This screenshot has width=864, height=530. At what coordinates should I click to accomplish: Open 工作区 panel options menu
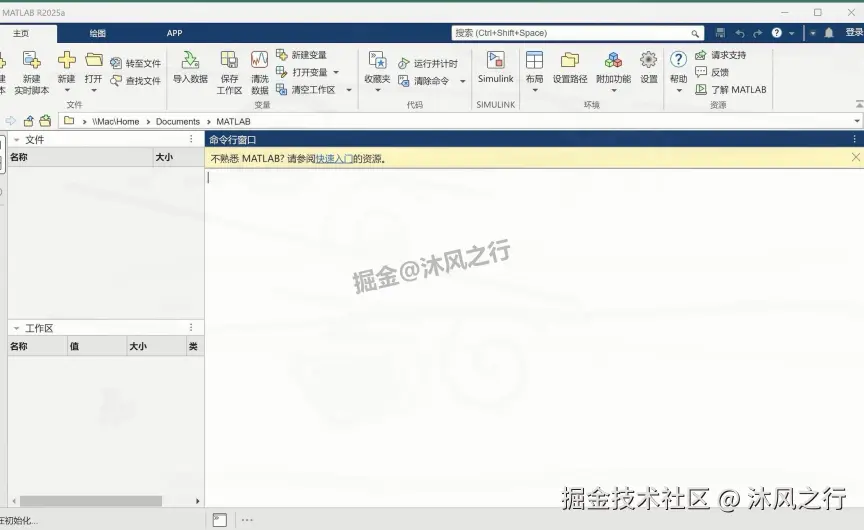click(x=191, y=328)
